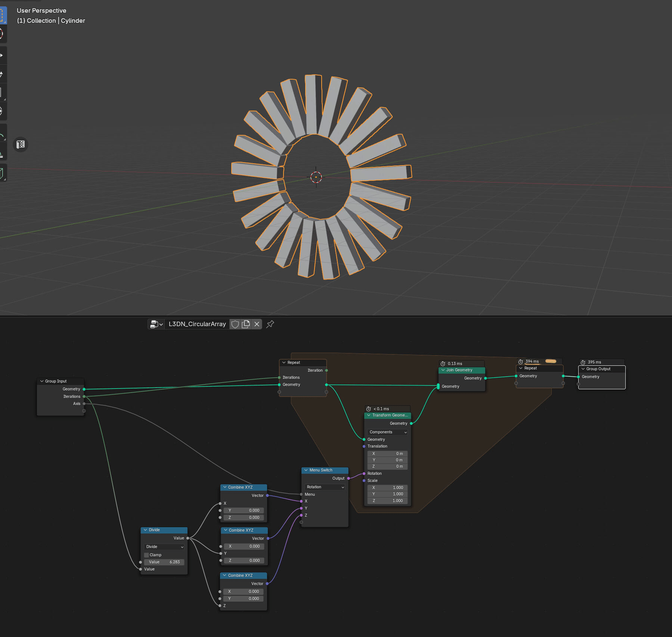Duplicate the L3DN_CircularArray node group
Image resolution: width=672 pixels, height=637 pixels.
point(246,324)
